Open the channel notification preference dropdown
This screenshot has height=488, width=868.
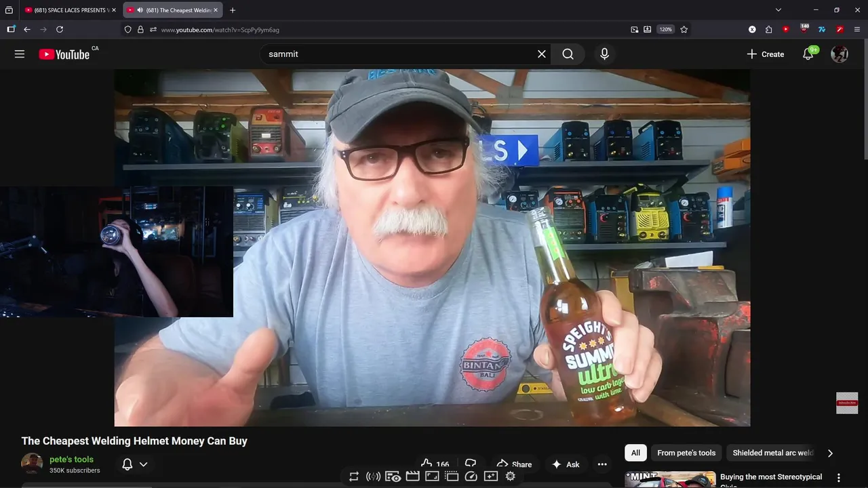point(143,464)
